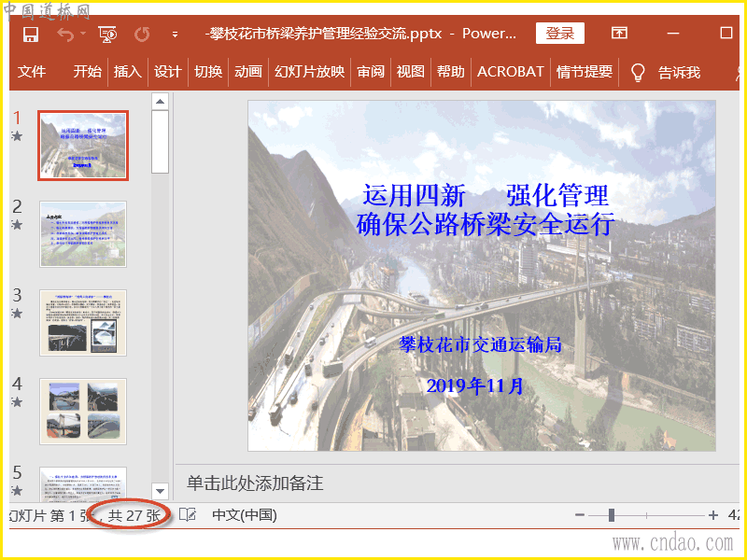Click the Save floppy disk icon
Screen dimensions: 747x560
click(31, 35)
